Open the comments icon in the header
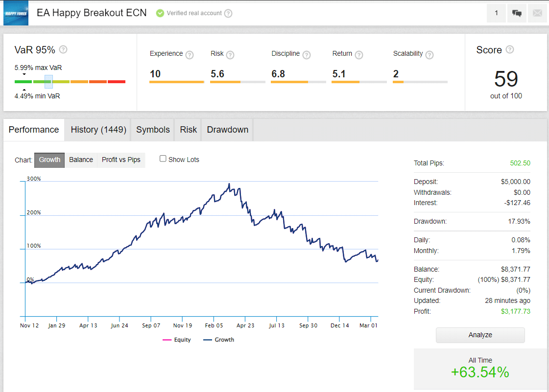Image resolution: width=549 pixels, height=392 pixels. [x=517, y=13]
